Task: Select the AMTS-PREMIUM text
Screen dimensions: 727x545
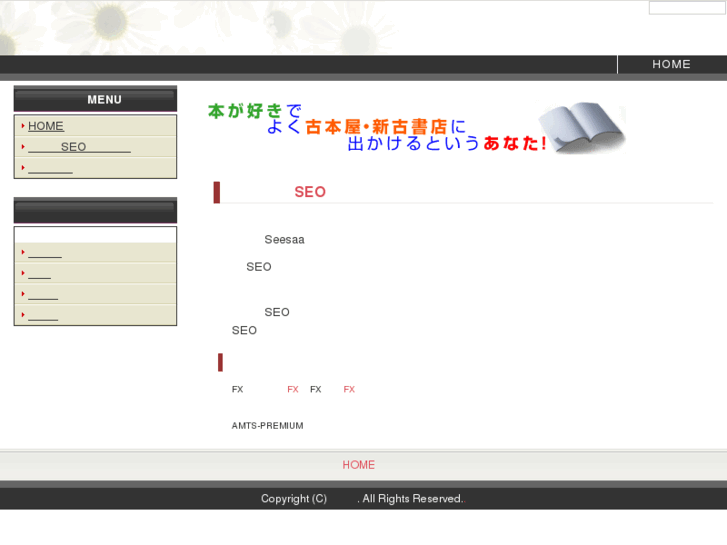Action: pos(268,425)
